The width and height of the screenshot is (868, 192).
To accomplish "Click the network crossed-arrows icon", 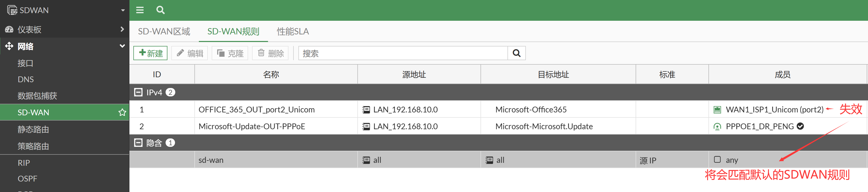I will point(9,46).
